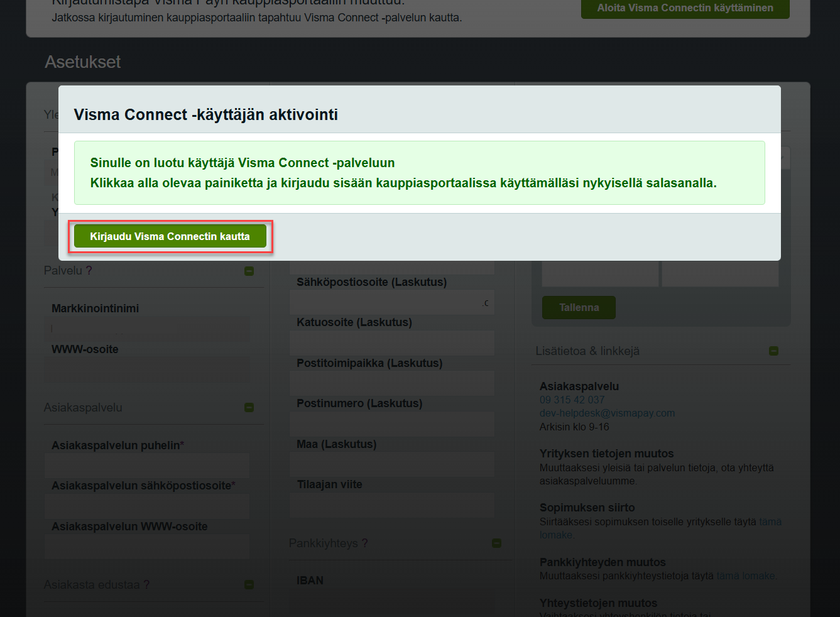Click the Asetukset page heading
Image resolution: width=840 pixels, height=617 pixels.
[x=83, y=62]
